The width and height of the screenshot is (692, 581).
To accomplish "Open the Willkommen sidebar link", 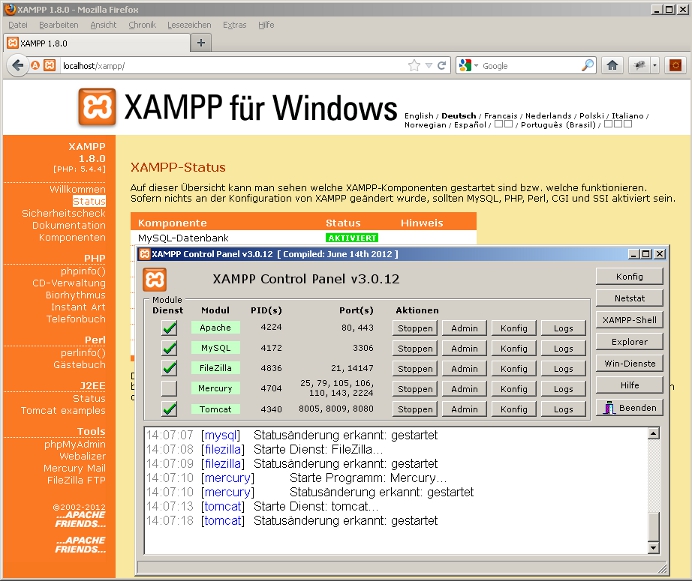I will click(77, 189).
